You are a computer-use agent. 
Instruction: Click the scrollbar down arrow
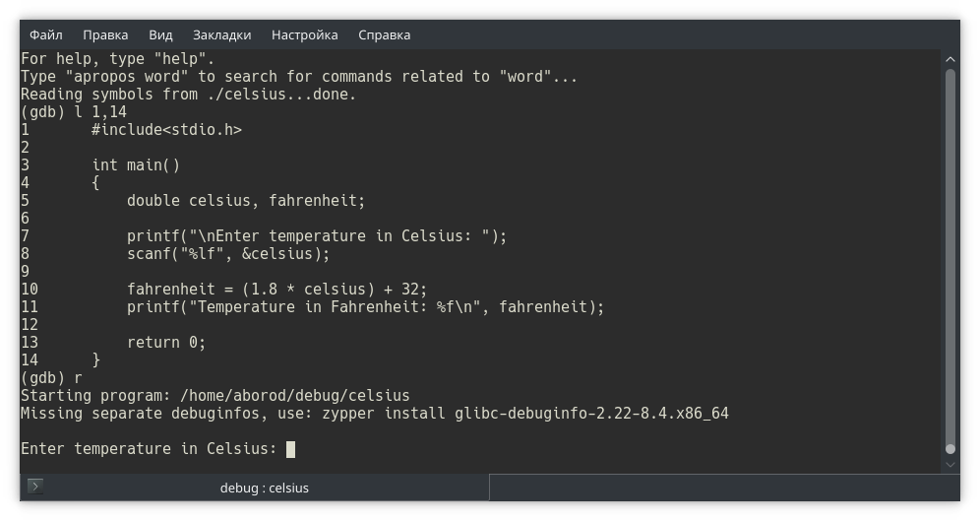(950, 463)
